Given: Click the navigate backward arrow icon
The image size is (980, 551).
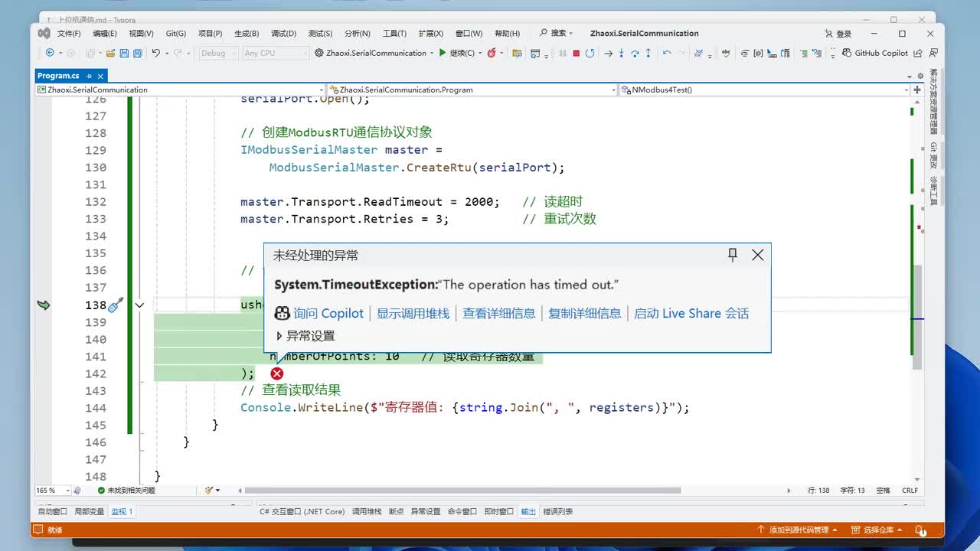Looking at the screenshot, I should (50, 53).
